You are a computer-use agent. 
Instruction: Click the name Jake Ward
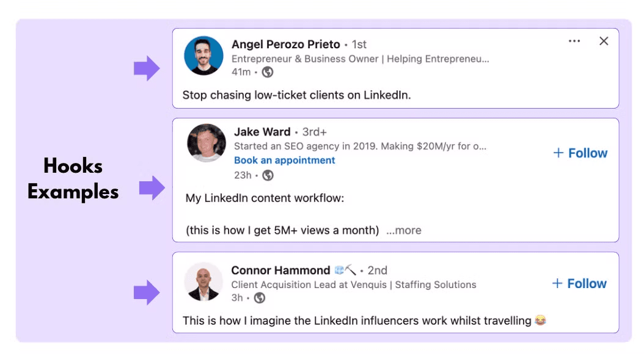tap(262, 132)
